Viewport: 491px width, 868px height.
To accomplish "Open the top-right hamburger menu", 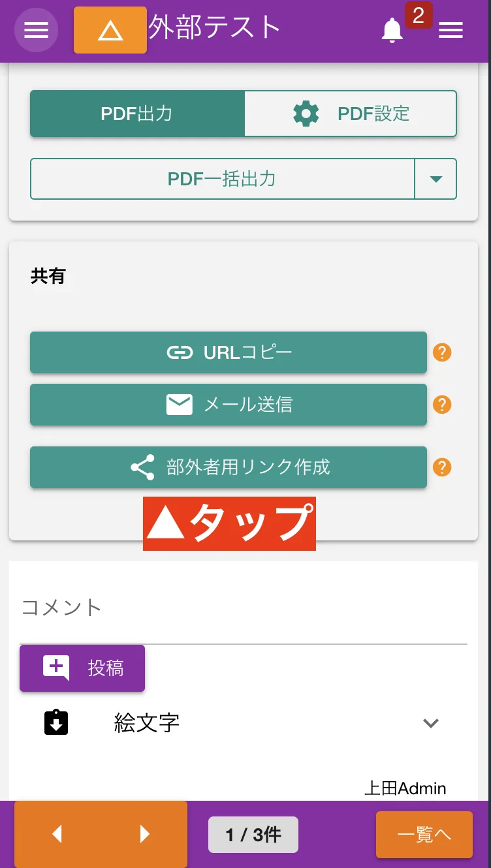I will pos(451,30).
